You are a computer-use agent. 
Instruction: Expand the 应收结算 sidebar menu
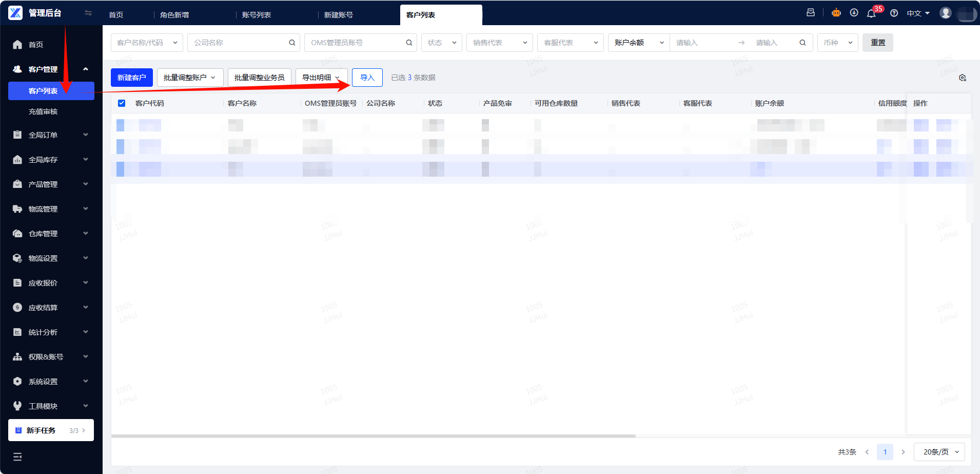(x=86, y=308)
